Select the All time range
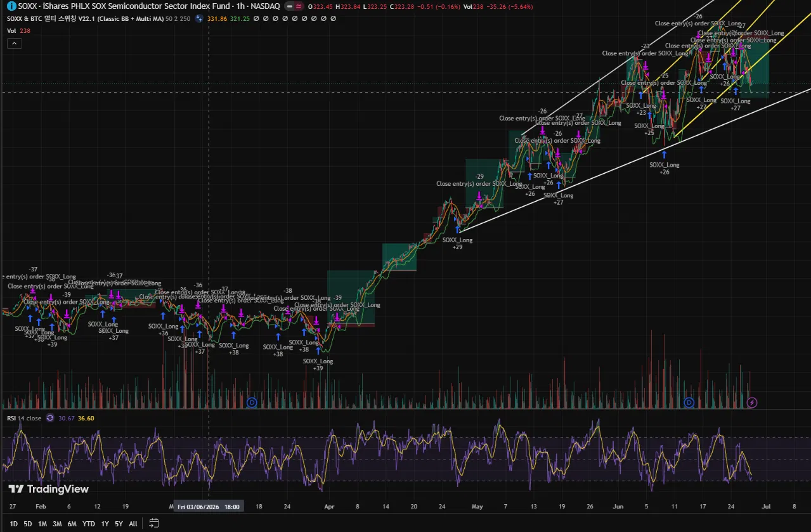 [133, 524]
